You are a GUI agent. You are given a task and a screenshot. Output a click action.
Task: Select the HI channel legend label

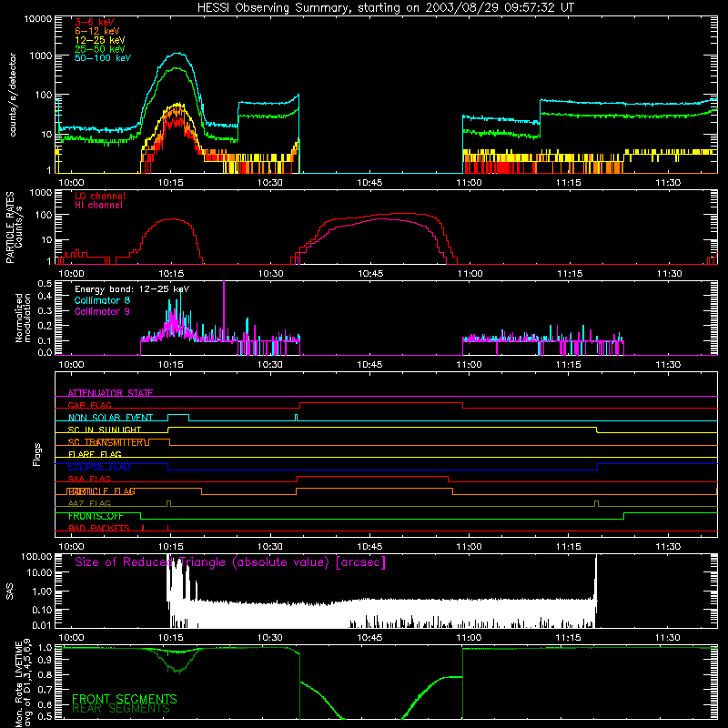[x=98, y=206]
